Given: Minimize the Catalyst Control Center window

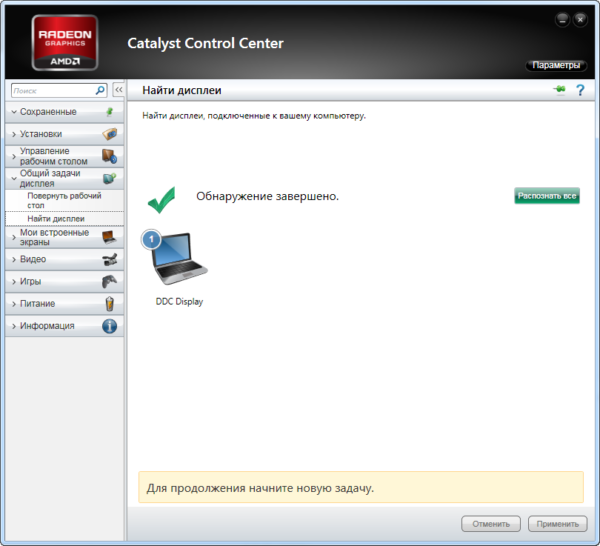Looking at the screenshot, I should coord(562,19).
